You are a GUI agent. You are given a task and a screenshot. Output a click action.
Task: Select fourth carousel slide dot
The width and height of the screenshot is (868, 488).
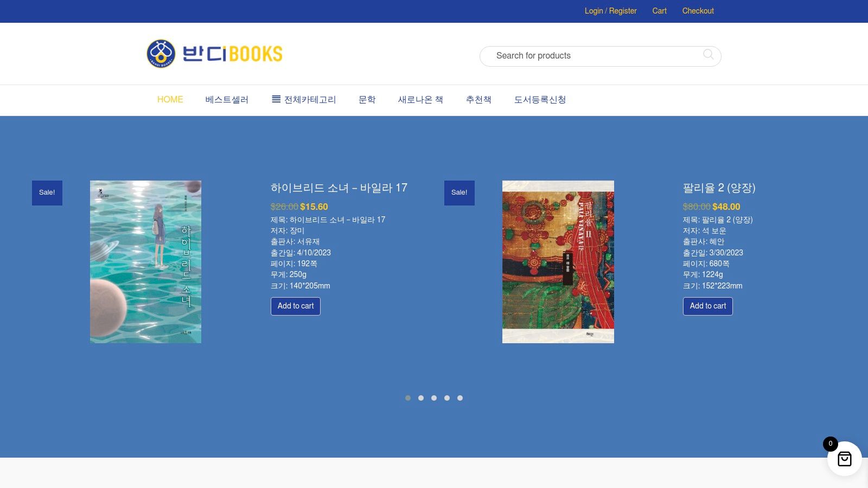pyautogui.click(x=447, y=398)
